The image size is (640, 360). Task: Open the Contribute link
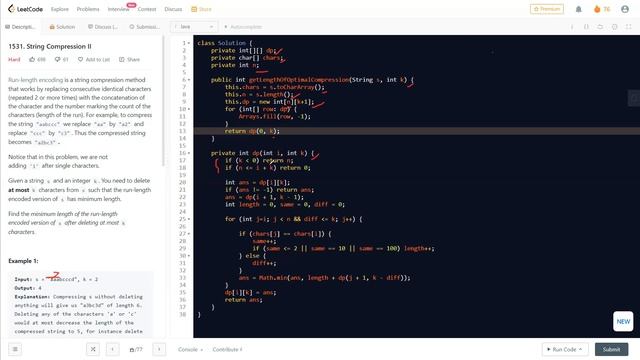(227, 349)
